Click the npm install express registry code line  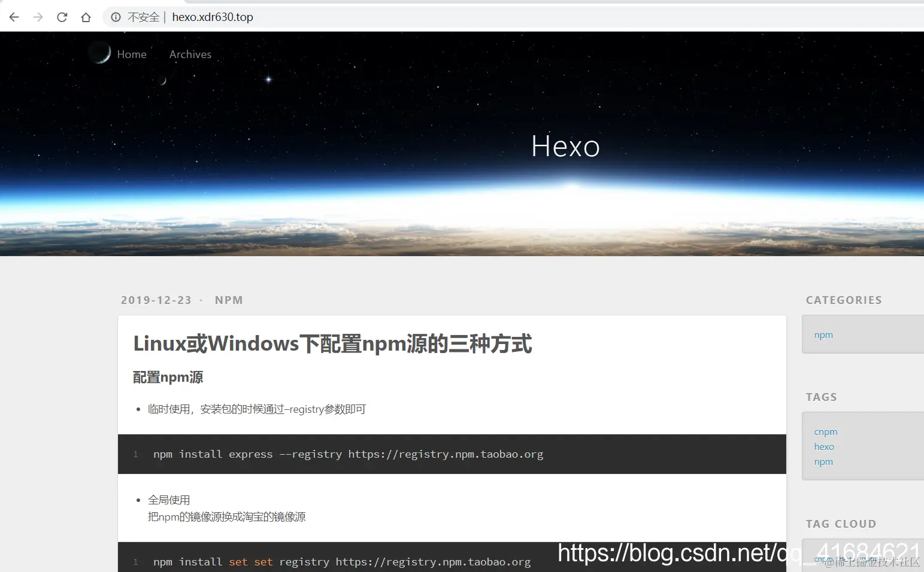point(348,454)
